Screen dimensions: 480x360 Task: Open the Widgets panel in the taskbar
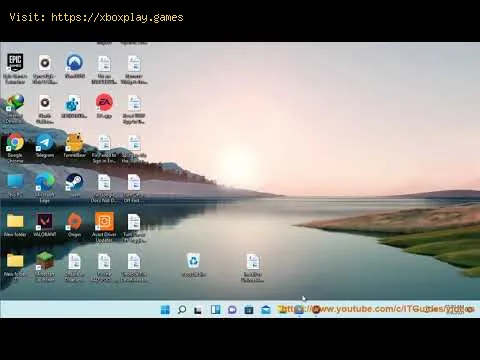pos(215,310)
